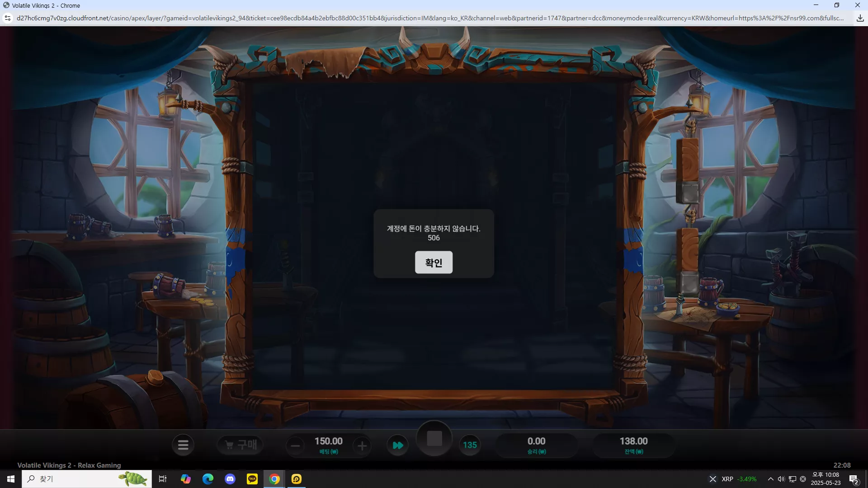868x488 pixels.
Task: Open Discord from the taskbar
Action: (230, 479)
